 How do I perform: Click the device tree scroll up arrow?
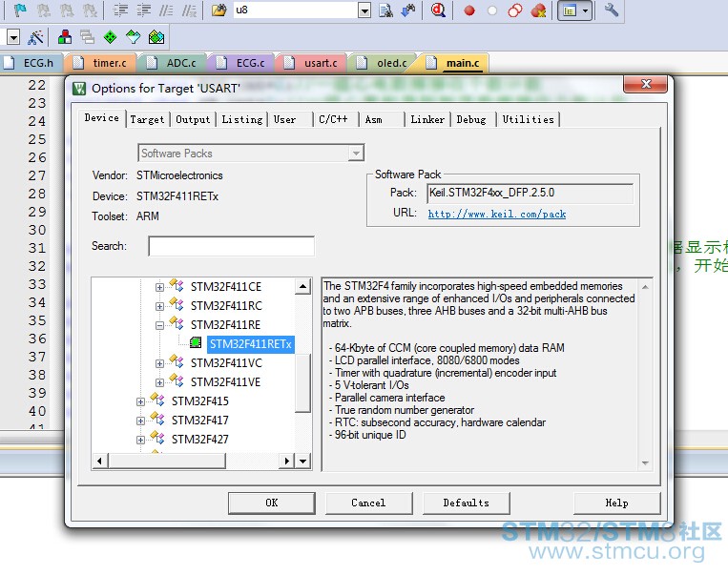pos(302,287)
